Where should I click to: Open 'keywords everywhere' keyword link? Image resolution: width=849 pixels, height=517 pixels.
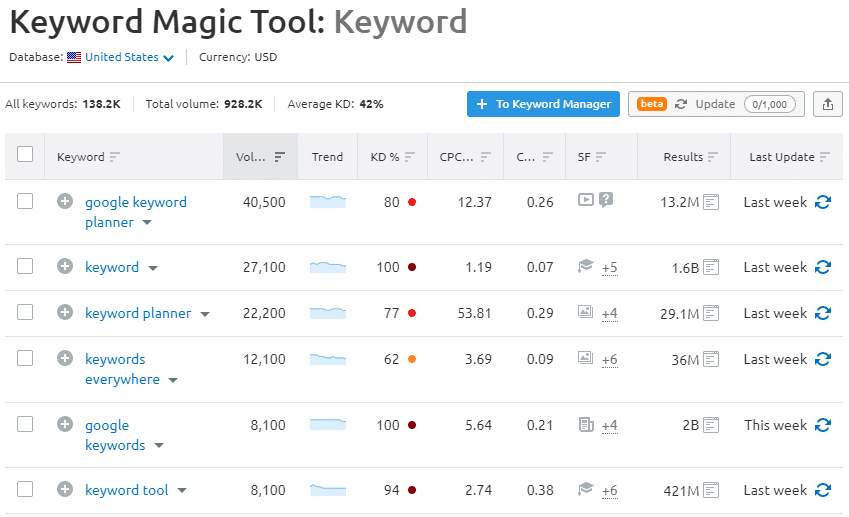coord(122,369)
